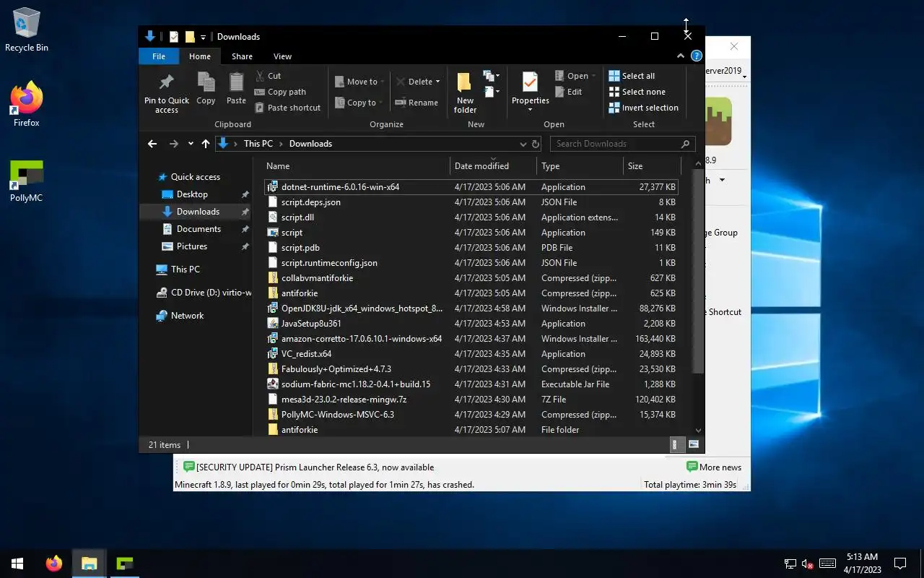Image resolution: width=924 pixels, height=578 pixels.
Task: Open Documents in the navigation pane
Action: [199, 229]
